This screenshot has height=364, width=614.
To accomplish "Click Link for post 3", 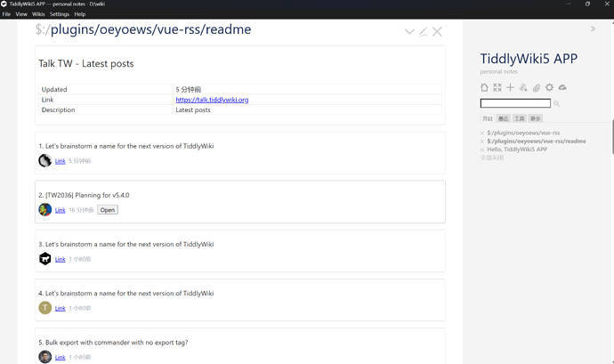I will [x=60, y=259].
